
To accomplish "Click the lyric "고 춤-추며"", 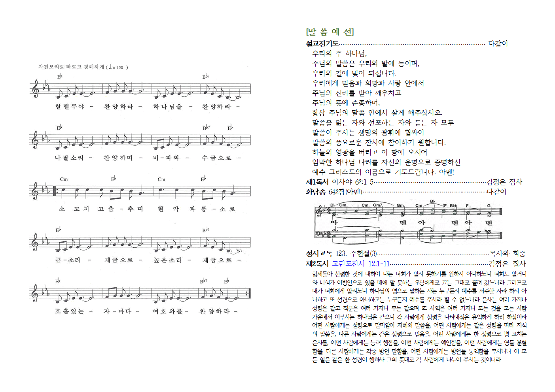I will (x=121, y=209).
